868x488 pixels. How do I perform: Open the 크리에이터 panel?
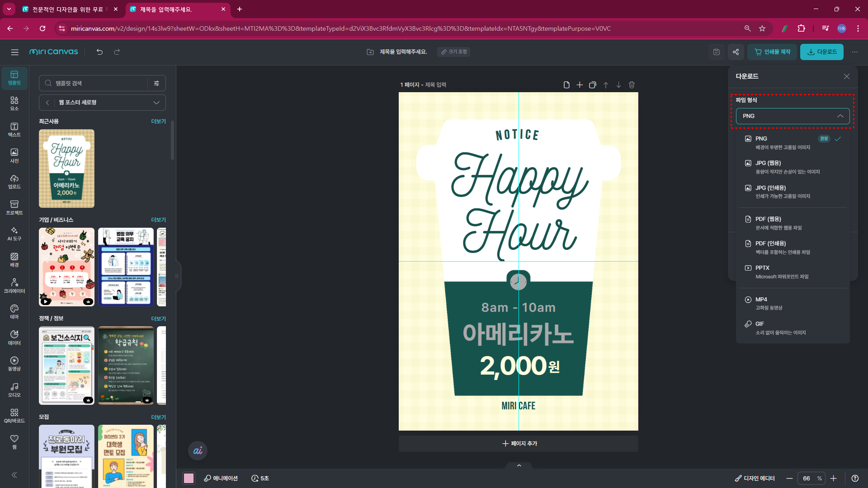pos(14,286)
